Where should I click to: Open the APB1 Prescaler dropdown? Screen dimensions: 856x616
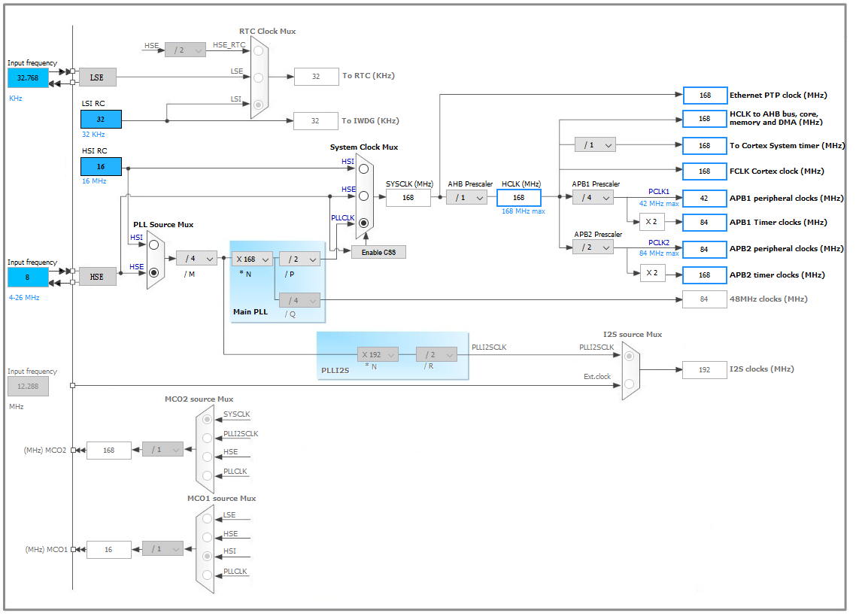pos(593,197)
